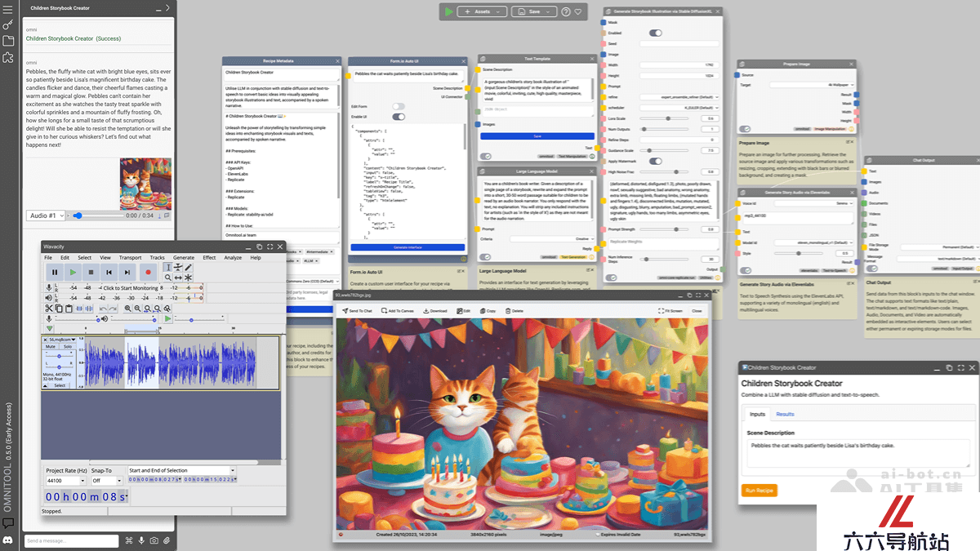Click the Generate Interface button
This screenshot has width=980, height=551.
[x=407, y=247]
